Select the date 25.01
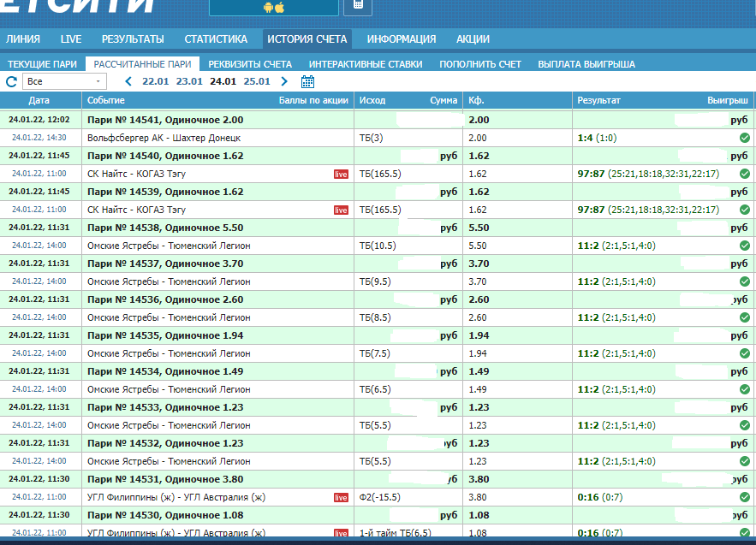The height and width of the screenshot is (545, 756). [257, 82]
